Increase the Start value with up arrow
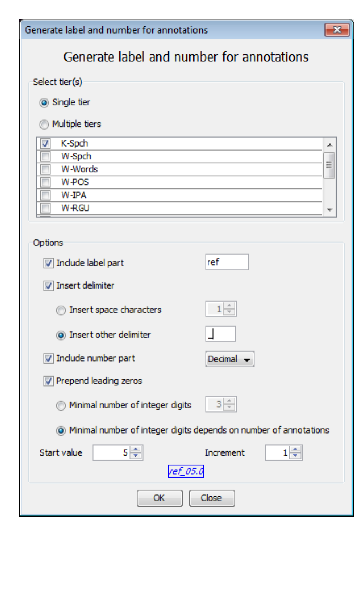 [136, 450]
